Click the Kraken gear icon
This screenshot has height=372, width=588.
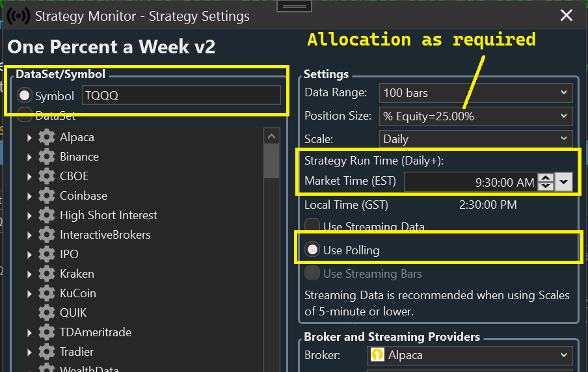pos(46,274)
